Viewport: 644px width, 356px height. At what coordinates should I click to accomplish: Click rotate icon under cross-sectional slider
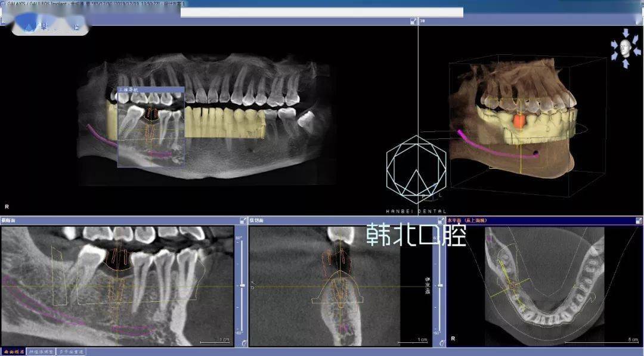[441, 342]
